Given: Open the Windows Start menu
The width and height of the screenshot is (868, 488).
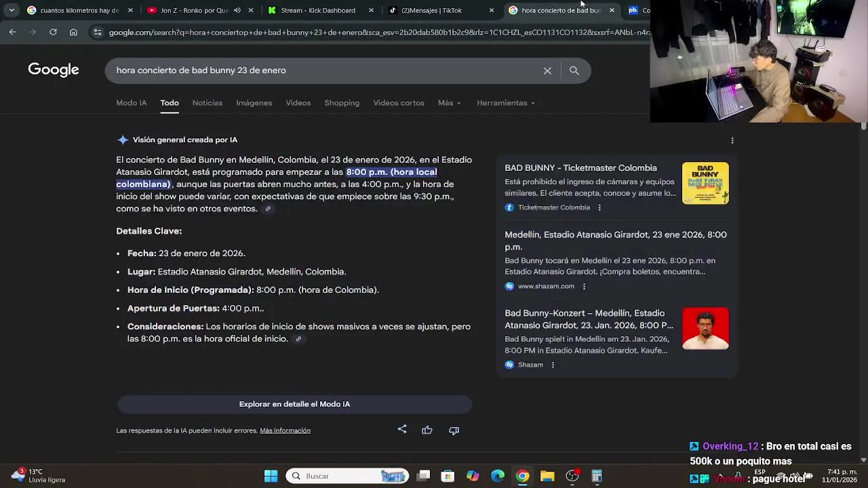Looking at the screenshot, I should [271, 476].
